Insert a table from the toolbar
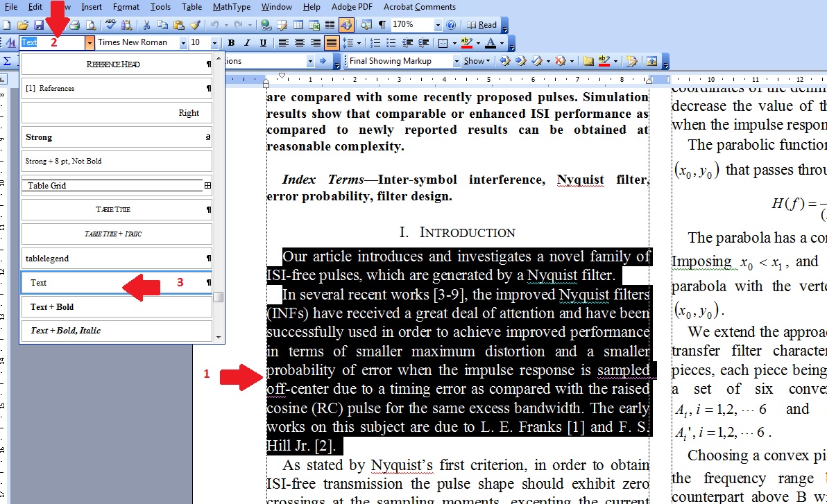This screenshot has height=504, width=827. (298, 25)
